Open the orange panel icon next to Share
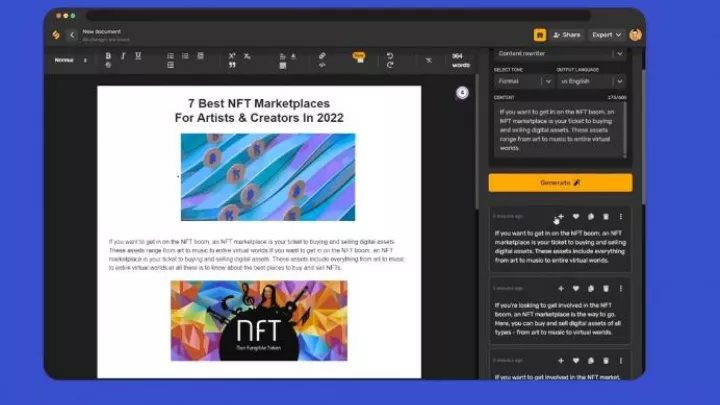720x405 pixels. [540, 35]
